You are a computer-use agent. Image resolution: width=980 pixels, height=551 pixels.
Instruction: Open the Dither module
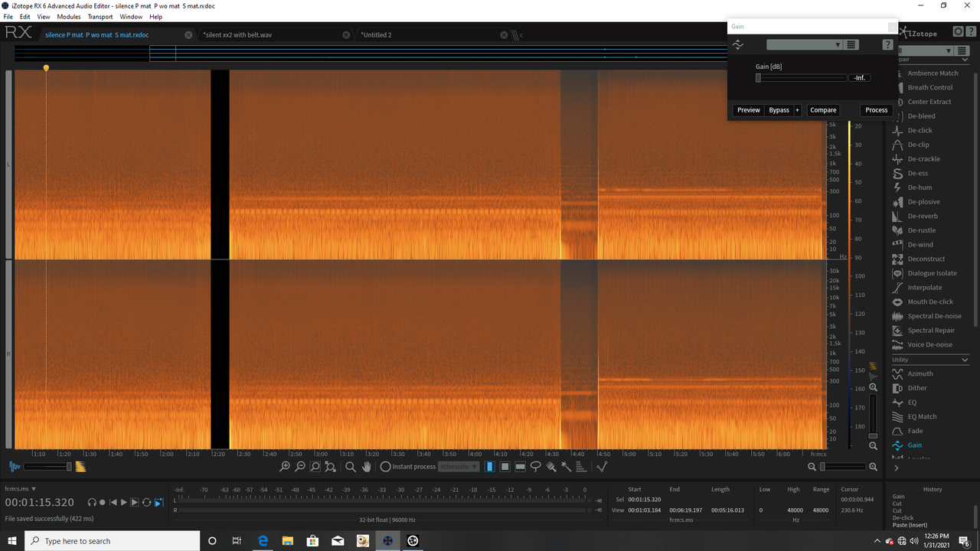(917, 388)
